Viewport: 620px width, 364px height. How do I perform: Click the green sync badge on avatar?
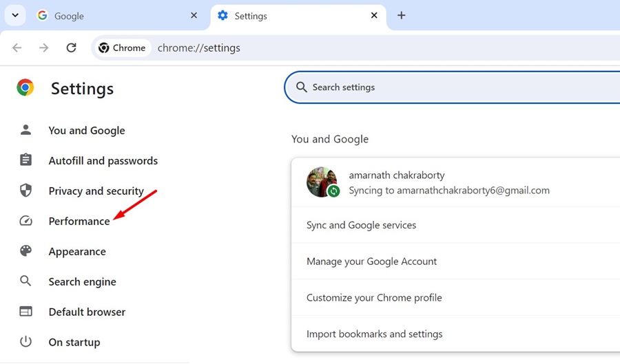[333, 191]
